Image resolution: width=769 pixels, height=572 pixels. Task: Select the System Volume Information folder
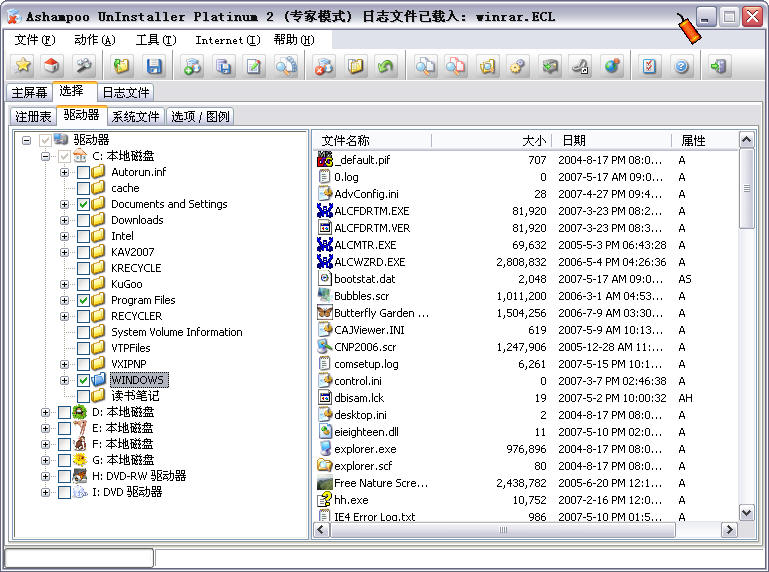177,332
